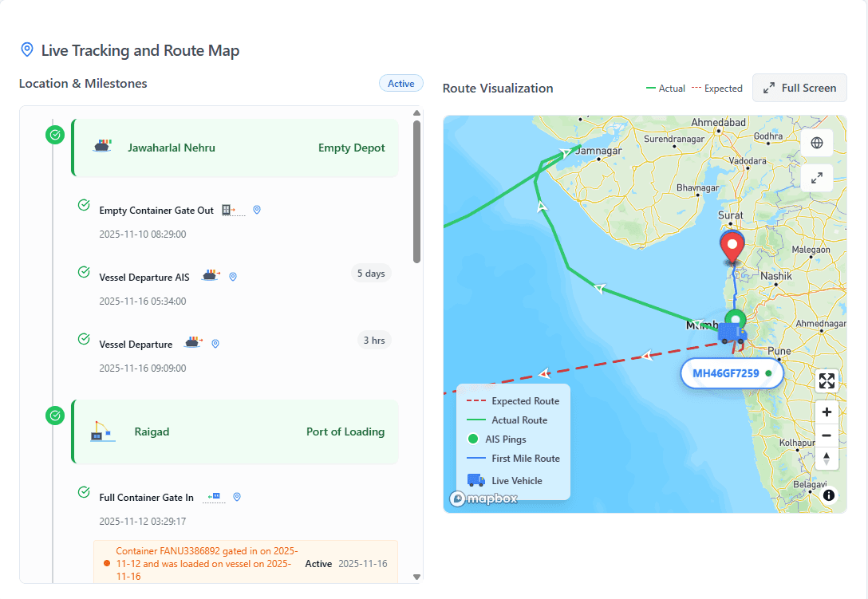This screenshot has width=868, height=599.
Task: Click the Live Tracking header pin icon
Action: click(26, 49)
